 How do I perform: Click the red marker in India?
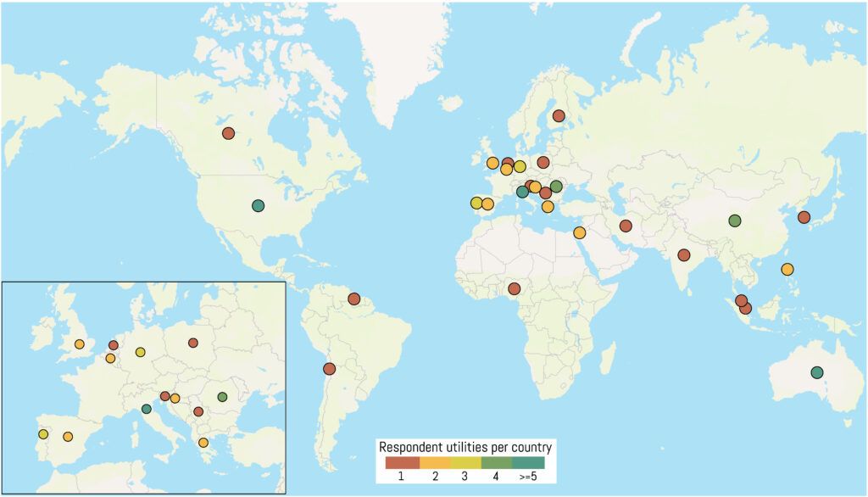tap(684, 255)
